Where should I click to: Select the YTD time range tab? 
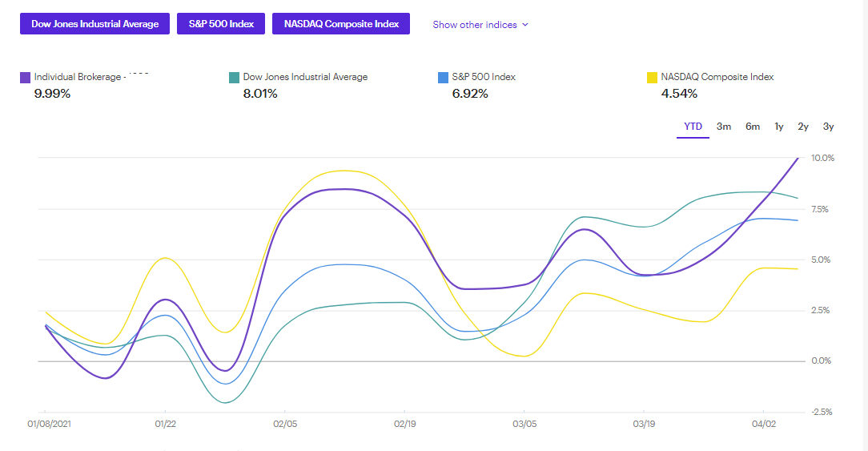point(693,127)
